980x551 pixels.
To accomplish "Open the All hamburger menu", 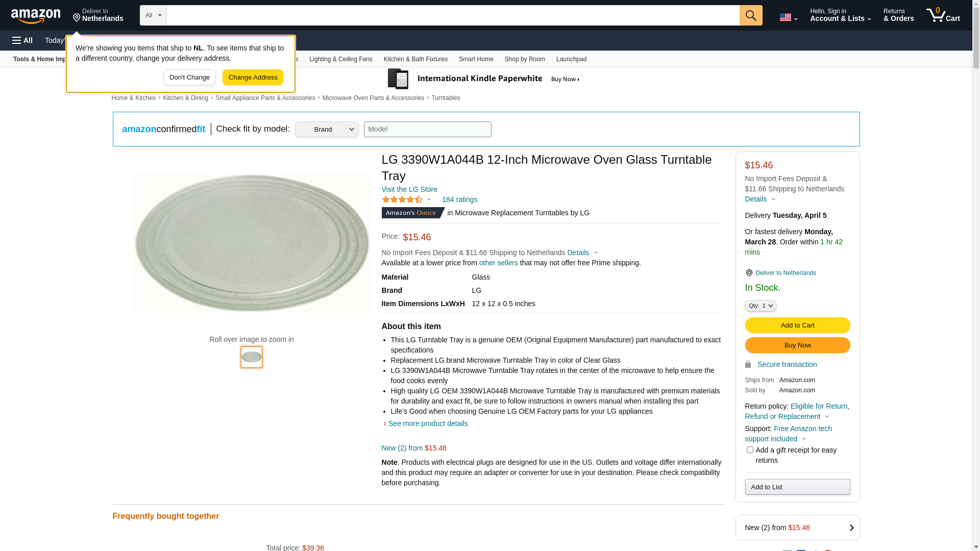I will 22,40.
